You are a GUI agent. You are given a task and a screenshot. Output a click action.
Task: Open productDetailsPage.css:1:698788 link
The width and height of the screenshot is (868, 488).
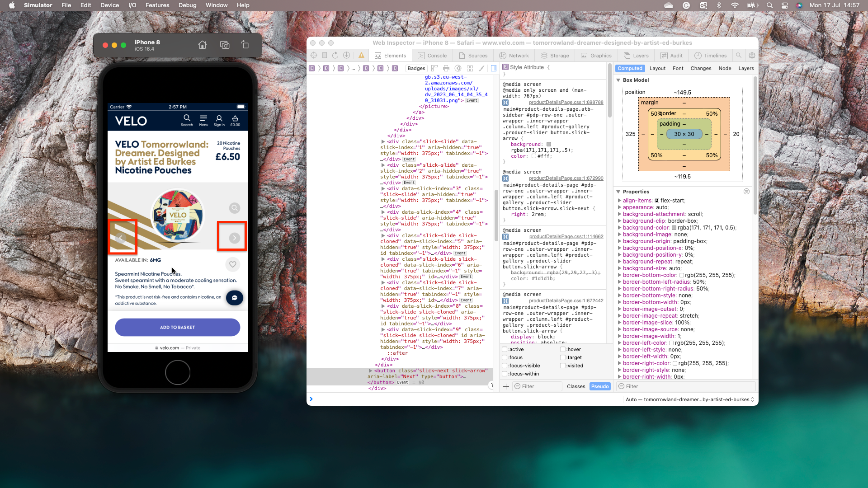566,102
